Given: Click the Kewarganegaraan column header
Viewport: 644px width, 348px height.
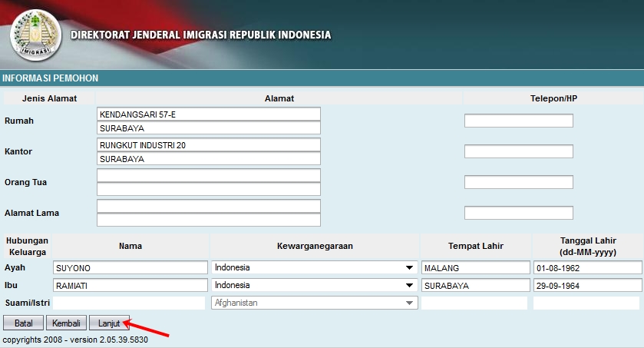Looking at the screenshot, I should [315, 246].
